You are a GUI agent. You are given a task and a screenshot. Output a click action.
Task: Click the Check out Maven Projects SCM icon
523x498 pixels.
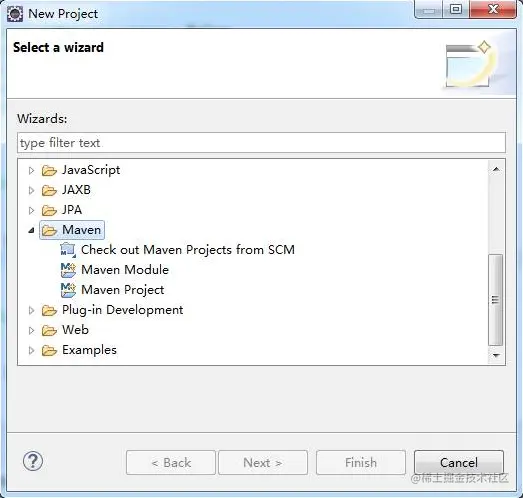click(x=68, y=250)
